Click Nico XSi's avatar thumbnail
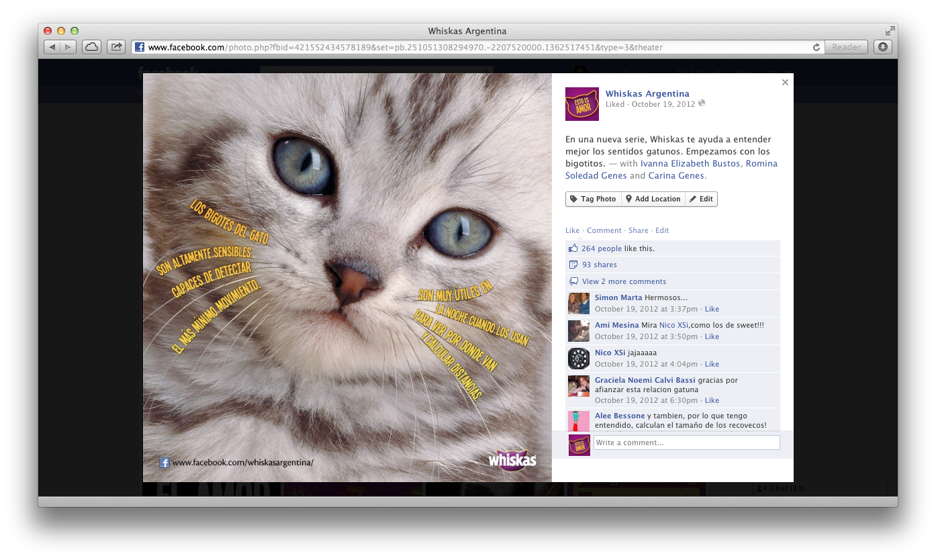 [579, 359]
